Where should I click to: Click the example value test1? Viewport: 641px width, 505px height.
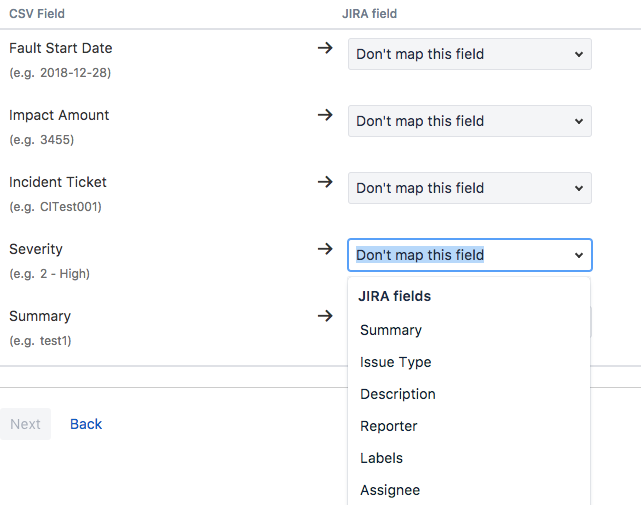(x=54, y=341)
